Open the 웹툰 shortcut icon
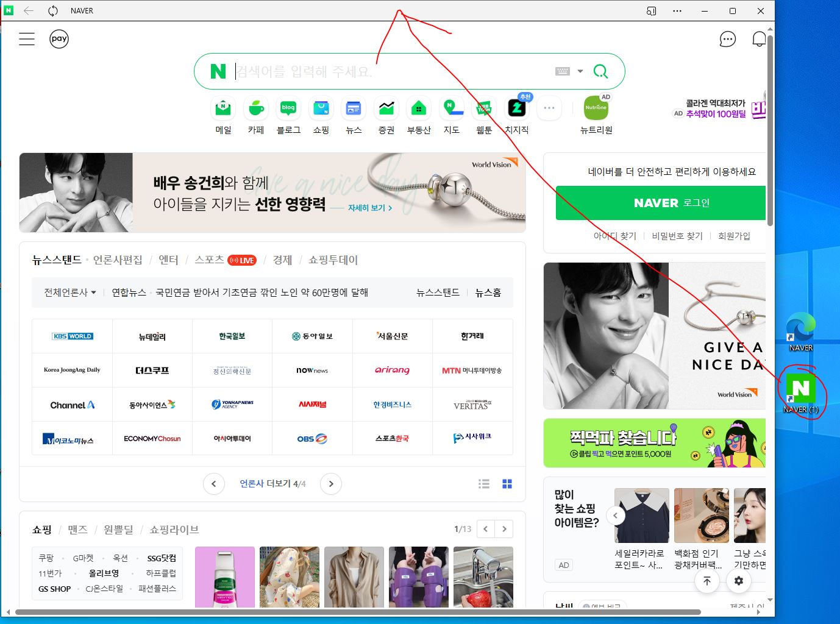This screenshot has width=840, height=624. click(484, 108)
